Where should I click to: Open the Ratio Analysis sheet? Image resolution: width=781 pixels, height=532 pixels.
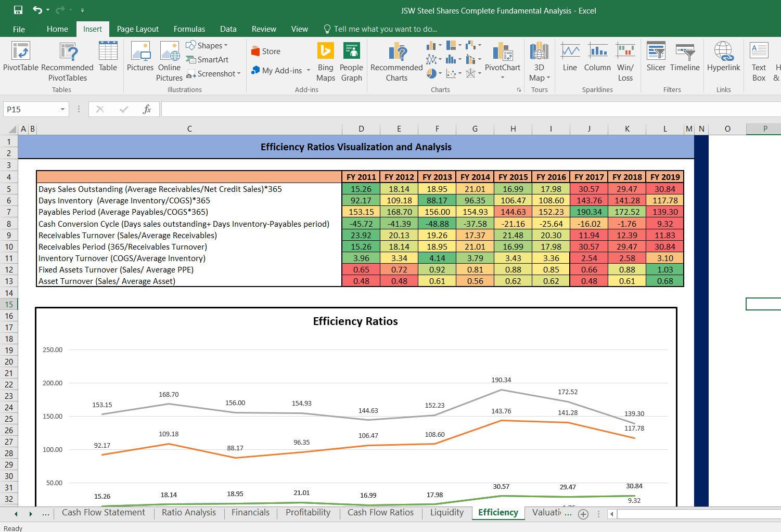[x=189, y=513]
